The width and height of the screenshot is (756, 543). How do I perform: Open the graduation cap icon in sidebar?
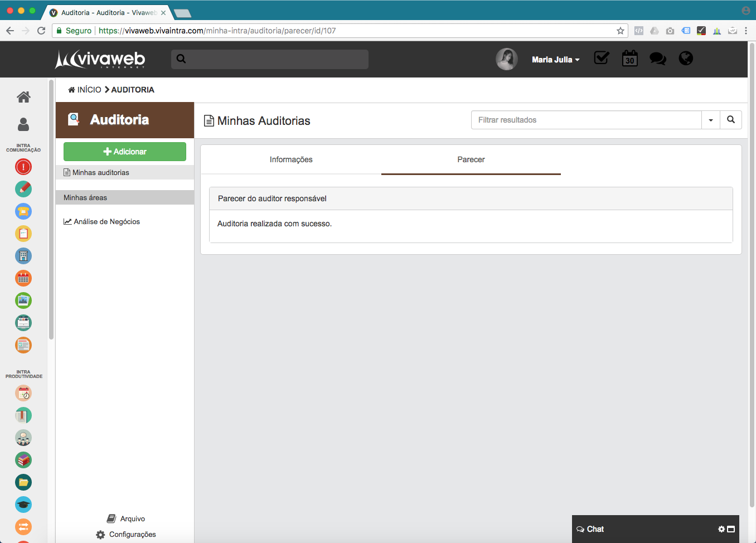23,505
